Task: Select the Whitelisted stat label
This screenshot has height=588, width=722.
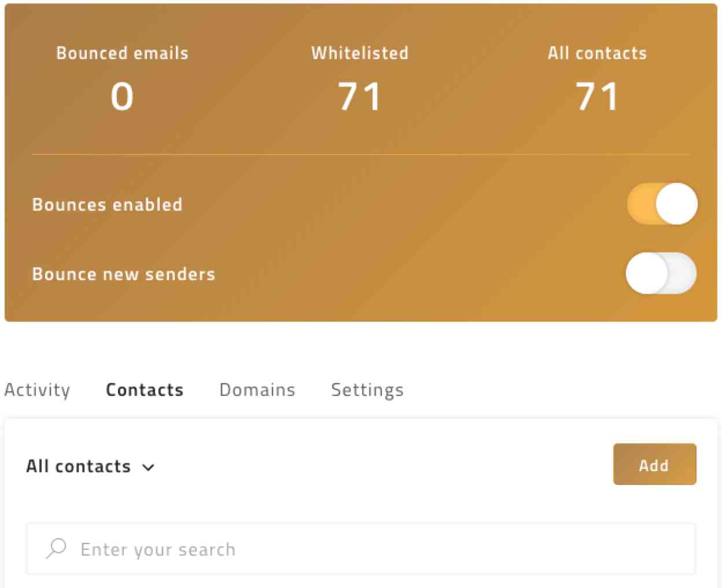Action: tap(359, 53)
